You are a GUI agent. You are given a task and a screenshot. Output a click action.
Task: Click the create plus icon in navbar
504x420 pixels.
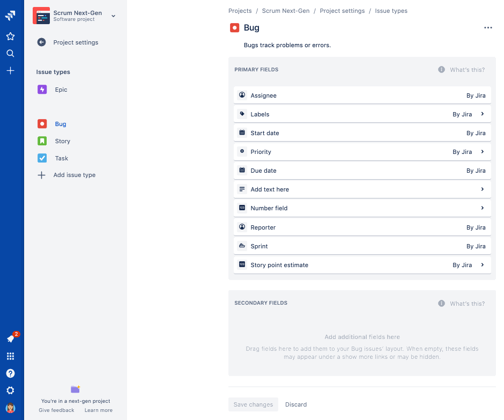click(x=10, y=70)
